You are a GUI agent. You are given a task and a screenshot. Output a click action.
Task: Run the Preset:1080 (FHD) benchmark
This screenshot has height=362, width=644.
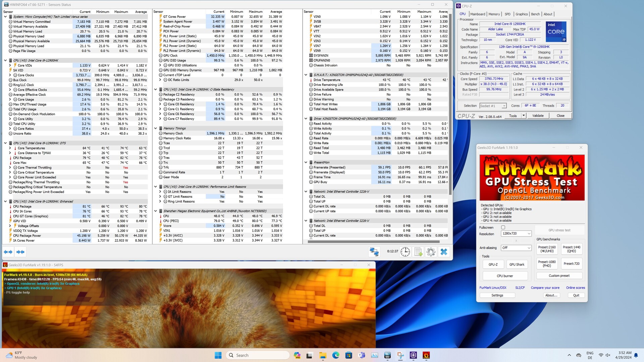pos(547,264)
